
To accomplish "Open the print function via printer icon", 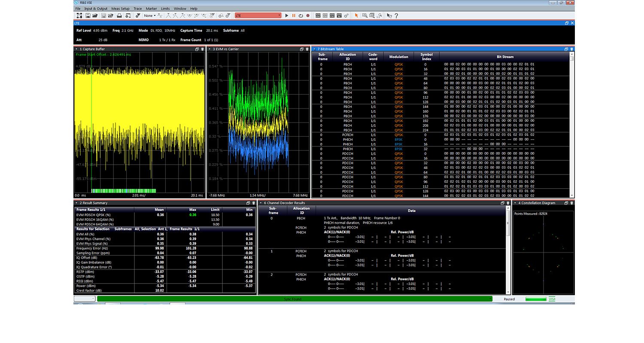I will (120, 15).
